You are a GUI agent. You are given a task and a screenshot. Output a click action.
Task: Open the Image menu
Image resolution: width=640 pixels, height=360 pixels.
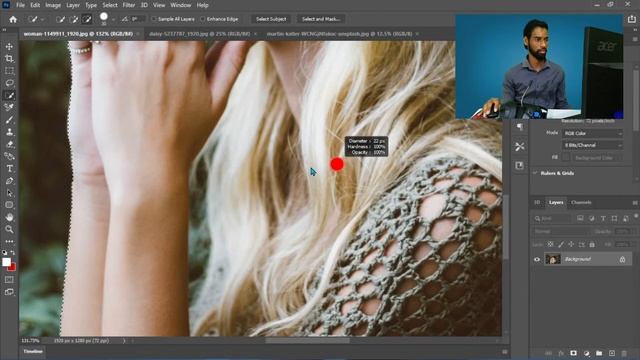[x=53, y=5]
